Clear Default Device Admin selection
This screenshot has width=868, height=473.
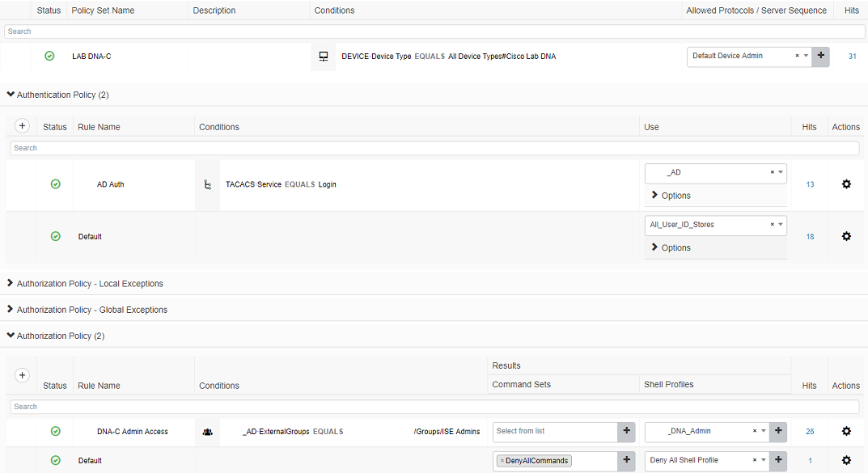pos(797,56)
